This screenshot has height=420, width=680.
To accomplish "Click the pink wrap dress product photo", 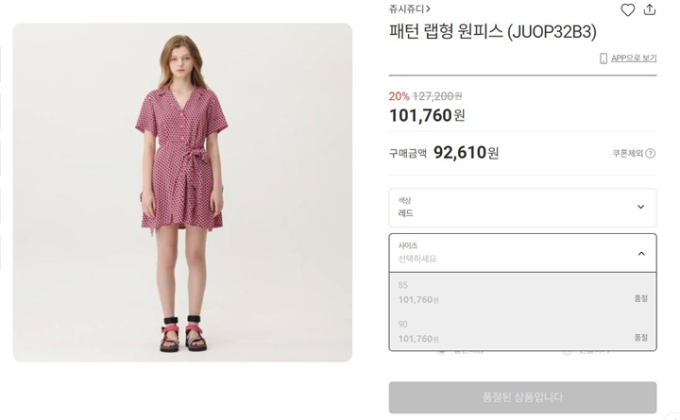I will pos(182,192).
